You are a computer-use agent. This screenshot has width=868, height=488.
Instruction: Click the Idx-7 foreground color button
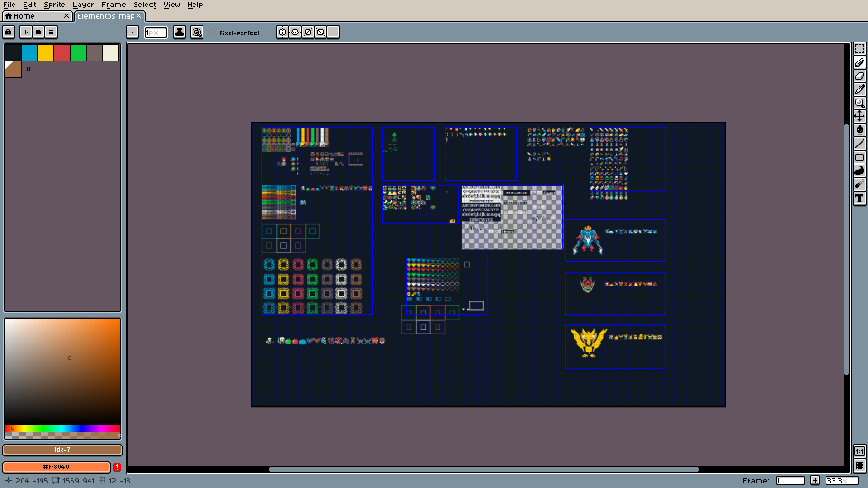click(62, 450)
